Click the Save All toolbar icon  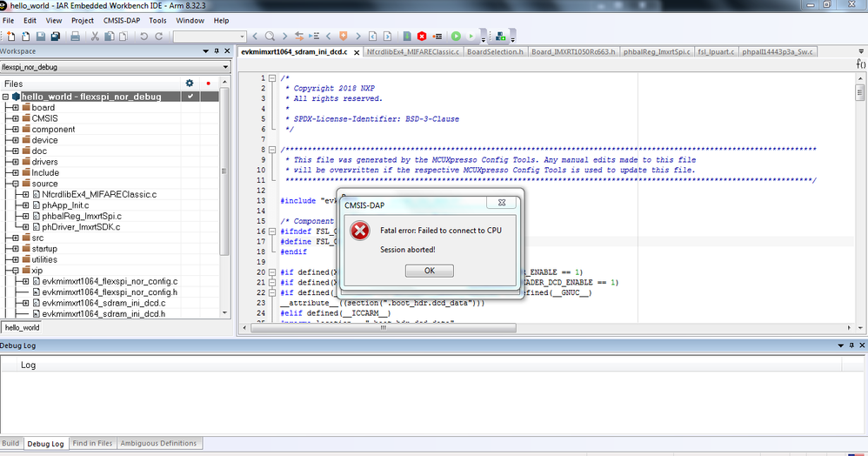point(56,36)
